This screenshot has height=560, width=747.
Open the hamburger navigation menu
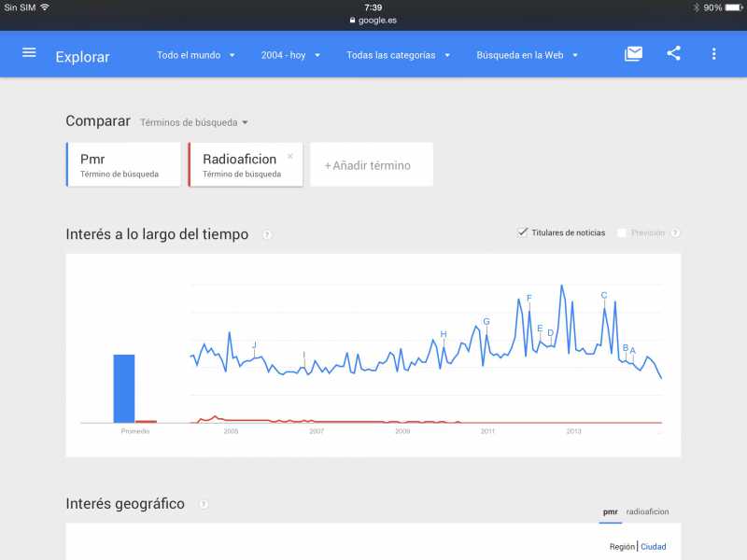tap(29, 53)
